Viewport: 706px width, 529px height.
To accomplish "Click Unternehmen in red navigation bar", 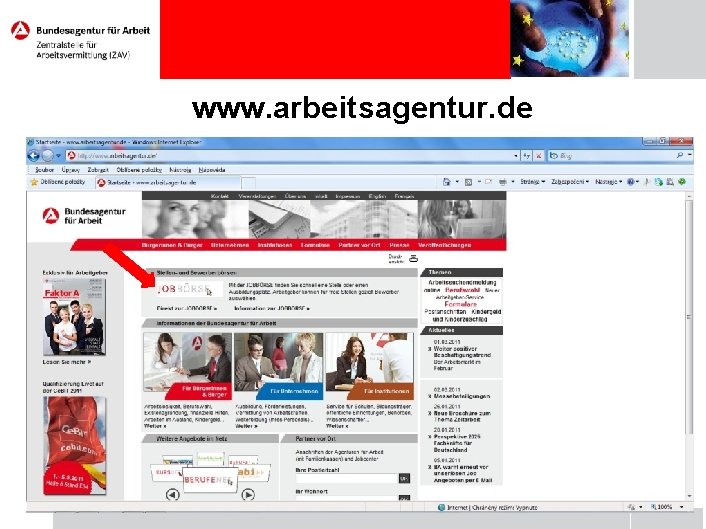I will coord(230,245).
